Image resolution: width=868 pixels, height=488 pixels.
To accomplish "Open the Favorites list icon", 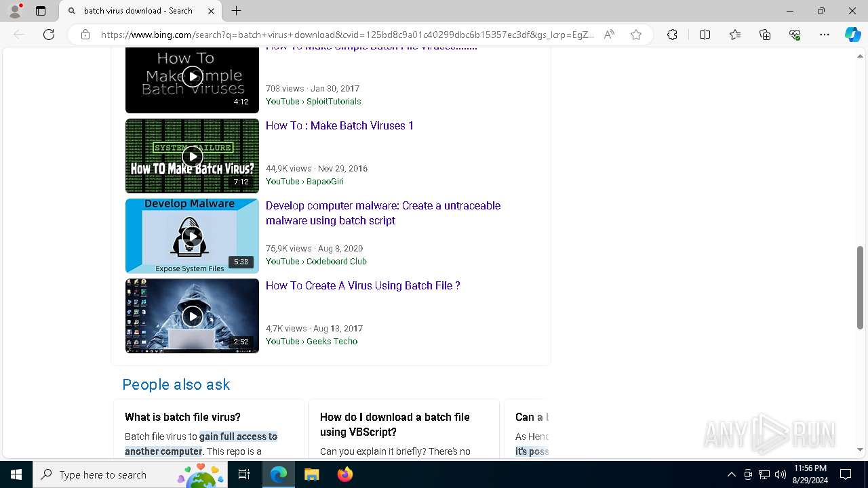I will point(735,35).
